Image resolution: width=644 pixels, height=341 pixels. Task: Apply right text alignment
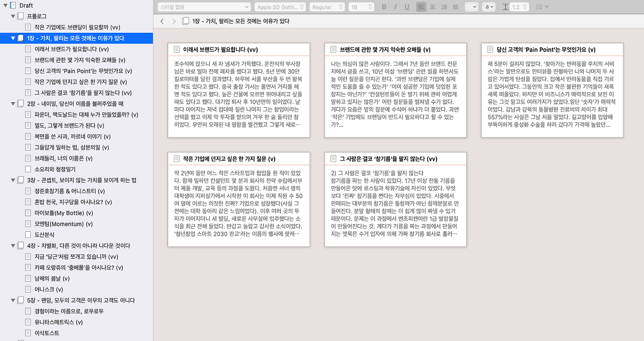tap(444, 7)
